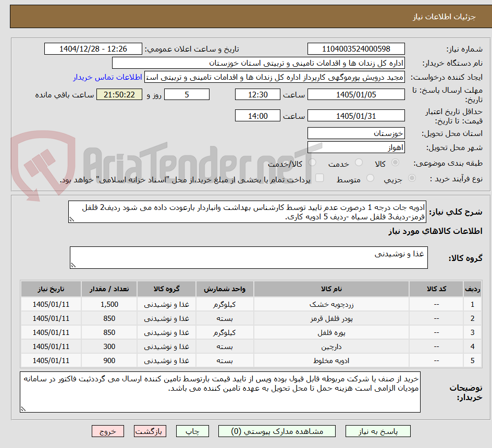Click the بازگشت back button
Image resolution: width=492 pixels, height=448 pixels.
[150, 431]
